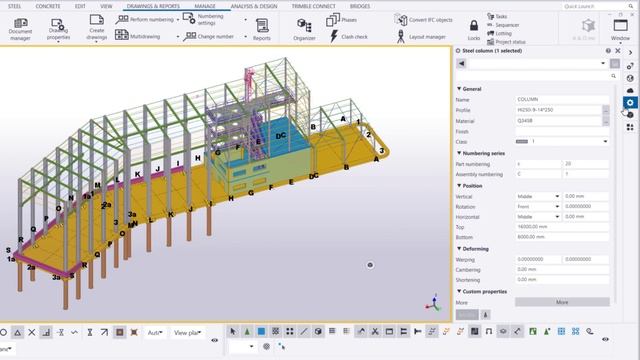
Task: Open the Auto snap depth dropdown
Action: click(155, 333)
